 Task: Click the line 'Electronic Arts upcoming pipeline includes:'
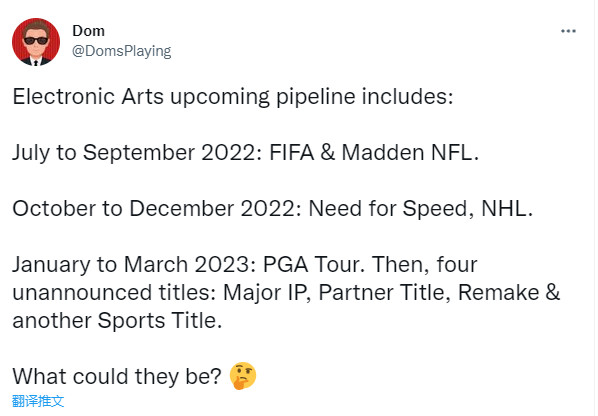pos(233,97)
